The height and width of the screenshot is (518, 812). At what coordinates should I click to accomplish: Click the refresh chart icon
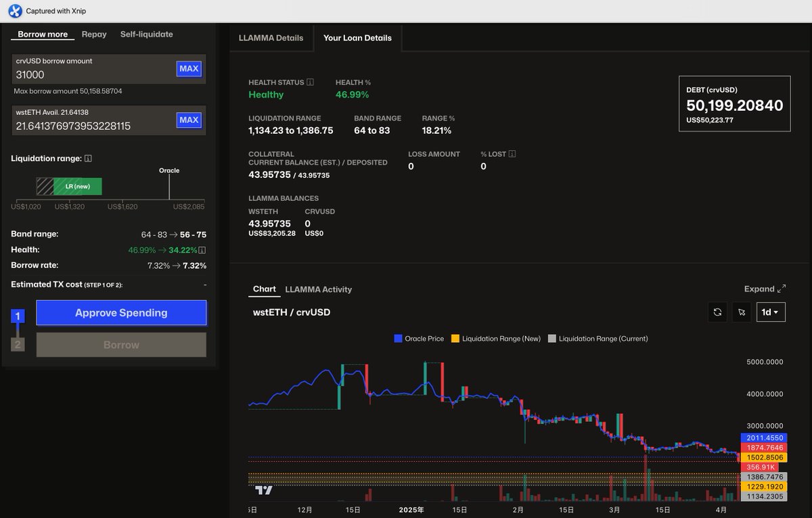(717, 312)
